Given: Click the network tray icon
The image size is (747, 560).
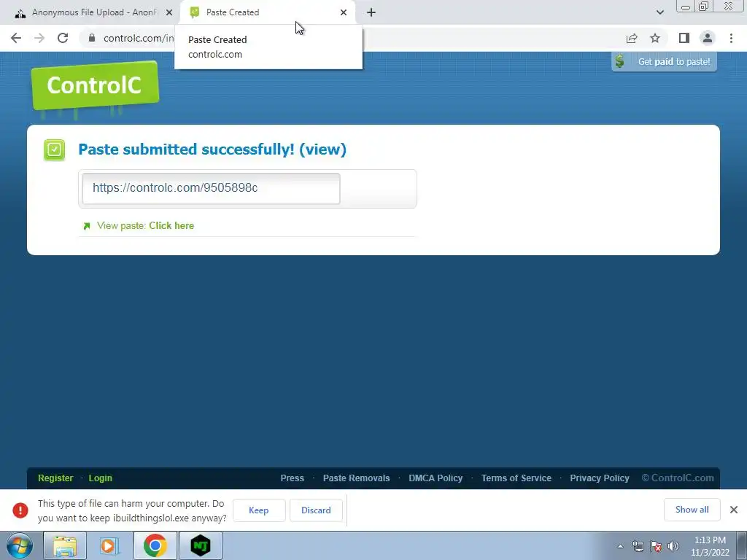Looking at the screenshot, I should point(638,546).
